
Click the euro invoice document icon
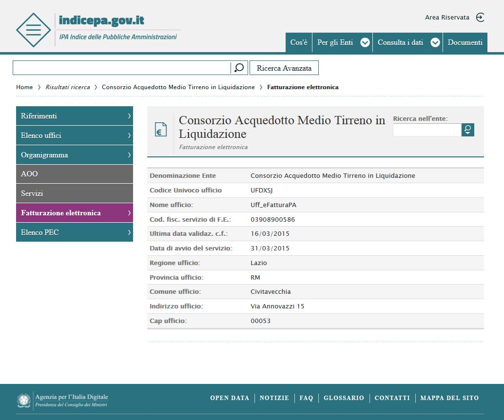tap(160, 130)
